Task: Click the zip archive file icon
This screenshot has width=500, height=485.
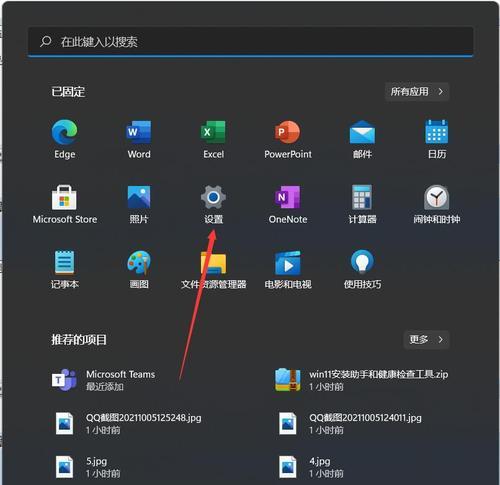Action: 287,380
